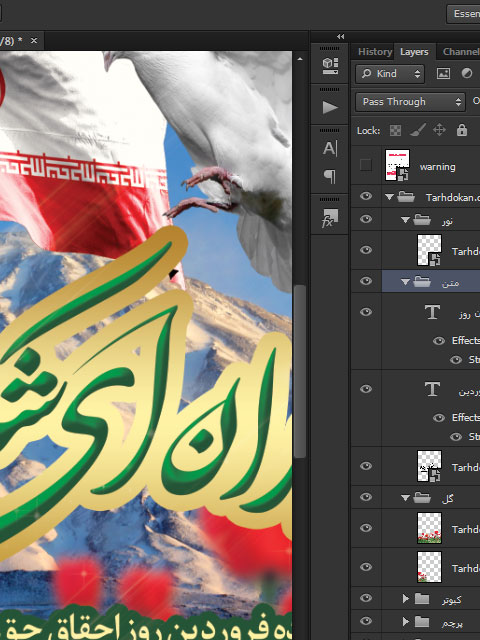Open the Paragraph panel icon

click(330, 176)
